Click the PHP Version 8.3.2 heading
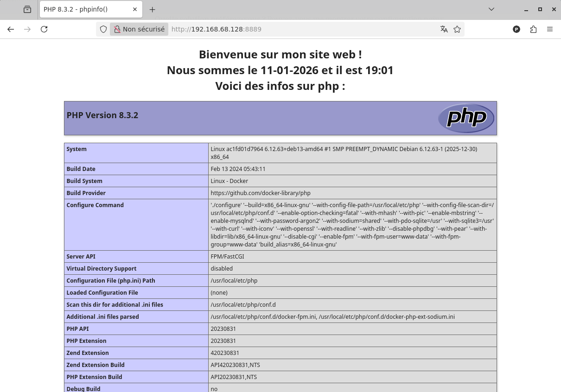Screen dimensions: 561x392 click(x=102, y=115)
